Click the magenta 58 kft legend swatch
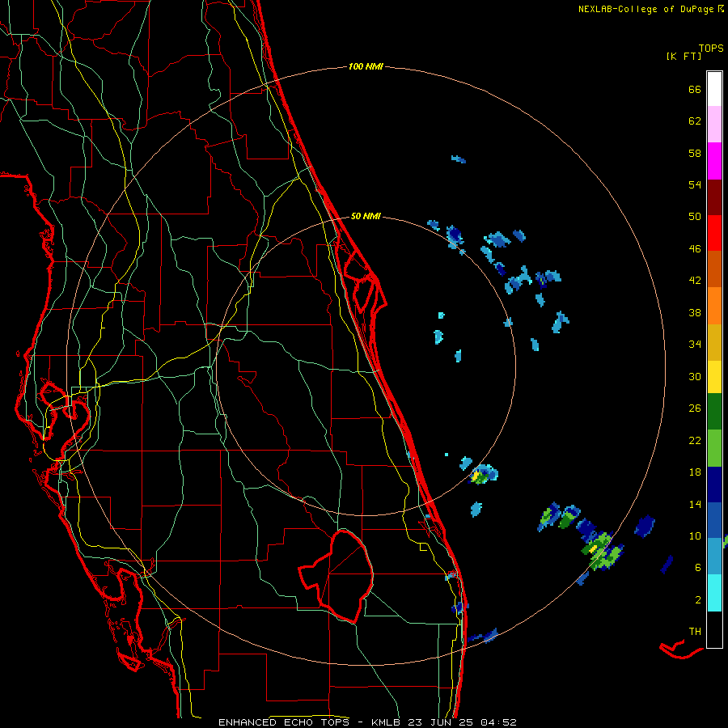Viewport: 728px width, 728px height. pyautogui.click(x=714, y=161)
